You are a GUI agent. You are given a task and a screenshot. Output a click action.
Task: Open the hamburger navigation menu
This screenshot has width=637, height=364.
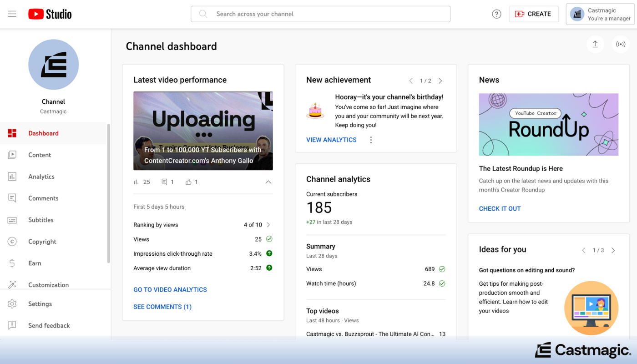(x=12, y=14)
